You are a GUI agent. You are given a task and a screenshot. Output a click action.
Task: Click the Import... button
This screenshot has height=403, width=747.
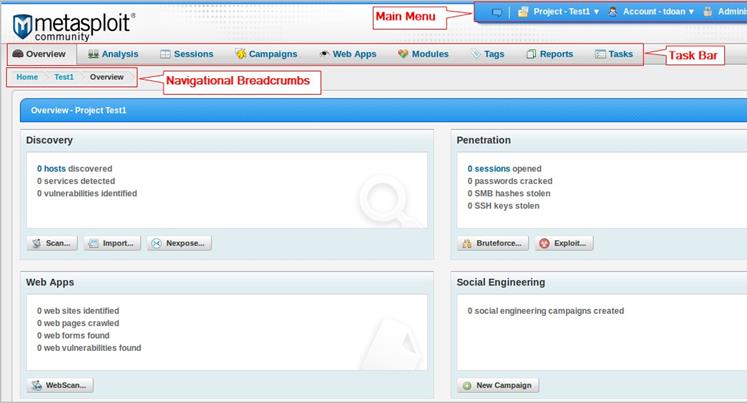112,243
